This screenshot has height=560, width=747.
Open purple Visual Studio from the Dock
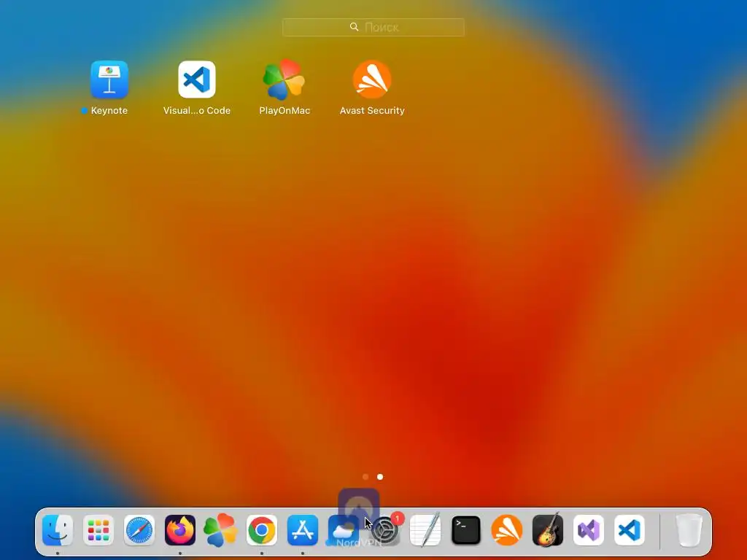[x=589, y=530]
